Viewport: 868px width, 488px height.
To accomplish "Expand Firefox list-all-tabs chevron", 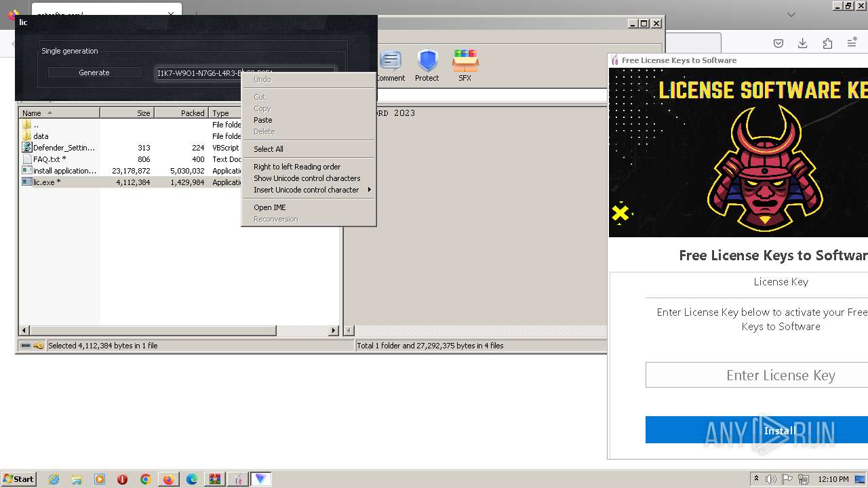I will [x=791, y=14].
